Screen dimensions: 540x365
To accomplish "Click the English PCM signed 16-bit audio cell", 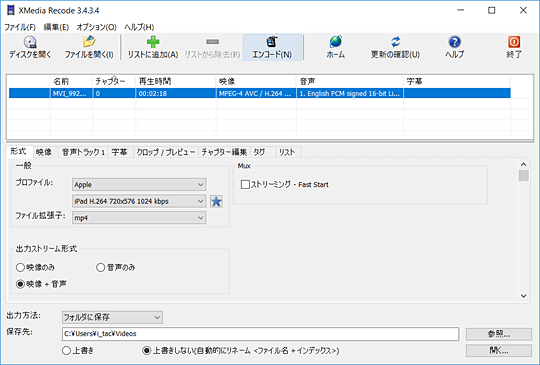I will click(350, 93).
